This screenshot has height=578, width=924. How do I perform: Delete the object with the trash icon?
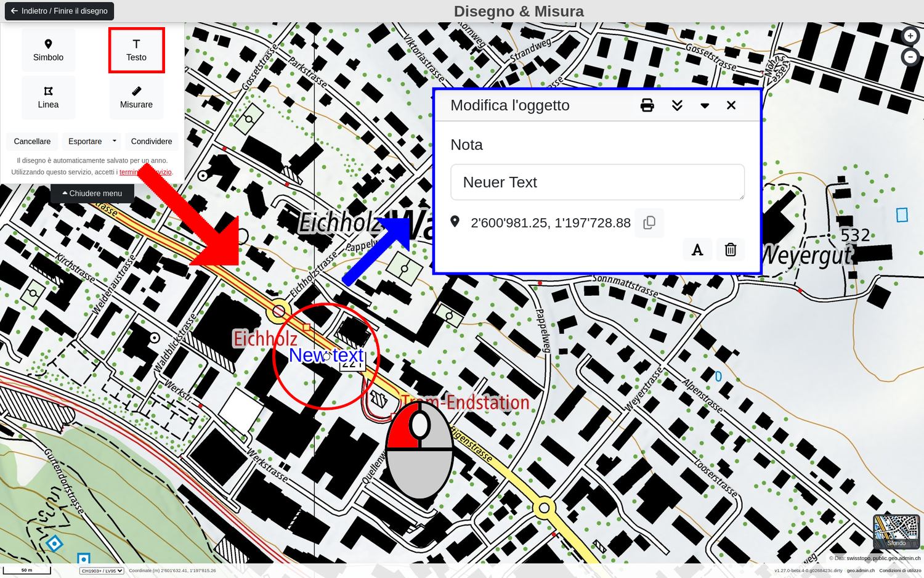pyautogui.click(x=731, y=250)
